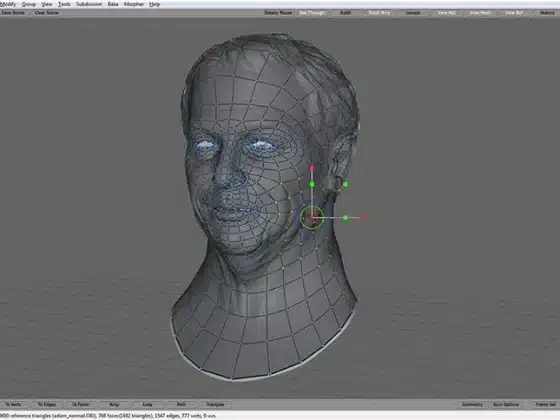Open the Morpher menu
Viewport: 560px width, 420px height.
134,4
